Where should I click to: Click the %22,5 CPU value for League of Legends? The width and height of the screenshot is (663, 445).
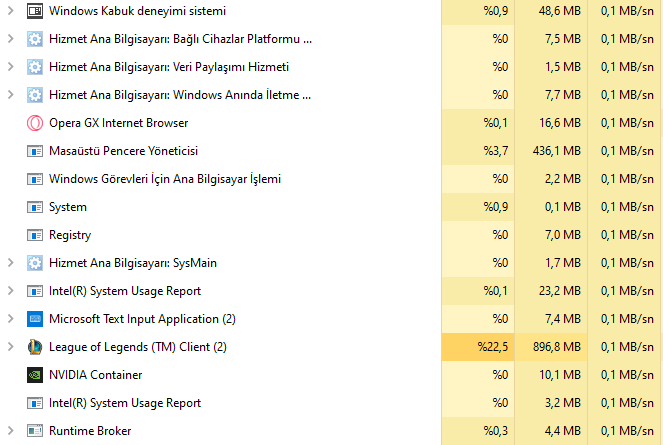pos(493,347)
